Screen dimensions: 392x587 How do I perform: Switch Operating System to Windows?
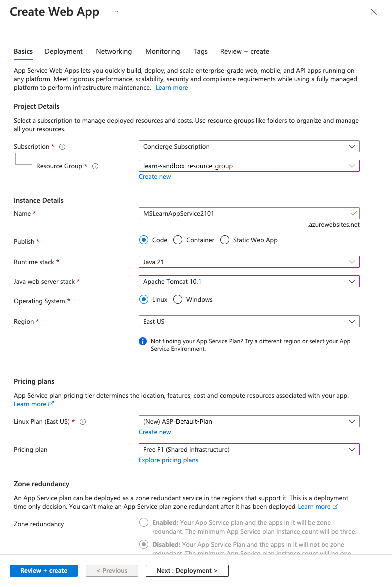coord(178,299)
